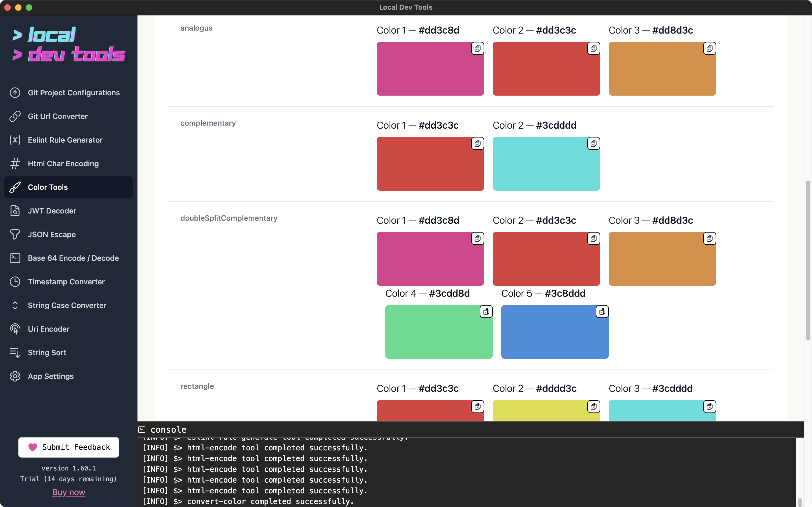Click the Submit Feedback button

coord(69,447)
